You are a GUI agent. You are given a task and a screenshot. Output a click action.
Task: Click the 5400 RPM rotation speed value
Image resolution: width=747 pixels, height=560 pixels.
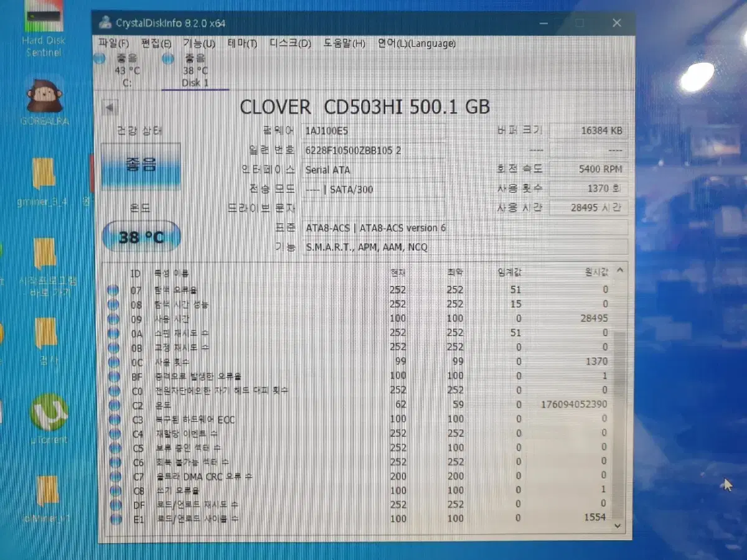[588, 169]
